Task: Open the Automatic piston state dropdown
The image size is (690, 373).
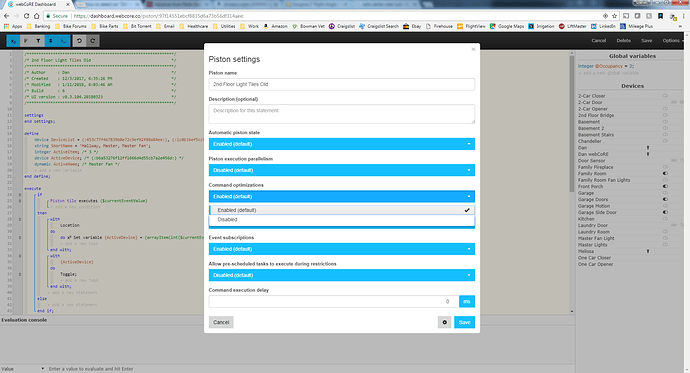Action: pos(341,144)
